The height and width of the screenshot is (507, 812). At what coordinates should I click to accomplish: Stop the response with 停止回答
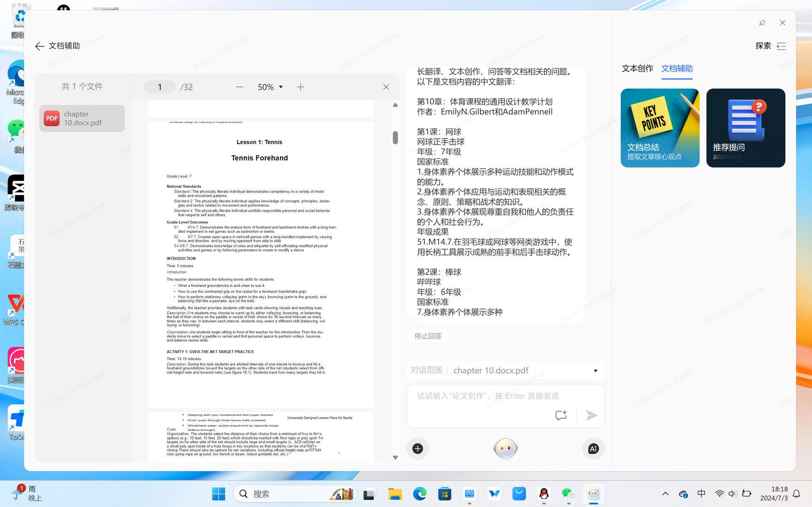pyautogui.click(x=428, y=336)
